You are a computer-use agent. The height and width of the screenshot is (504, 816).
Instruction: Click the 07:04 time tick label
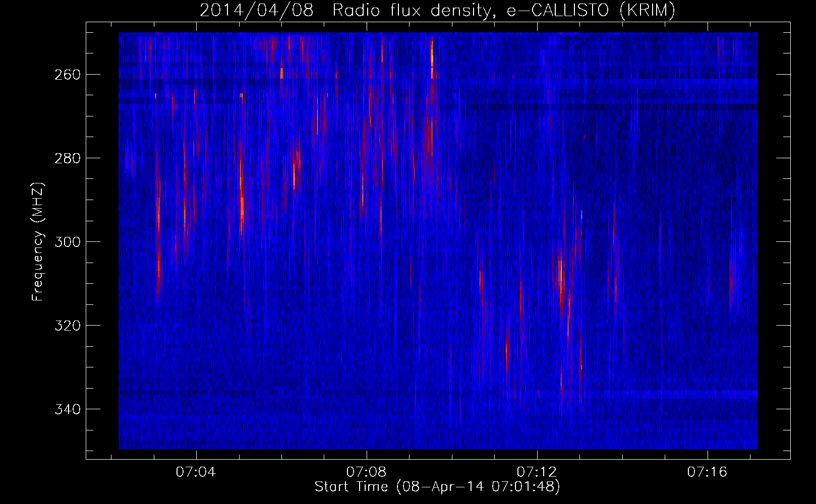pyautogui.click(x=196, y=472)
